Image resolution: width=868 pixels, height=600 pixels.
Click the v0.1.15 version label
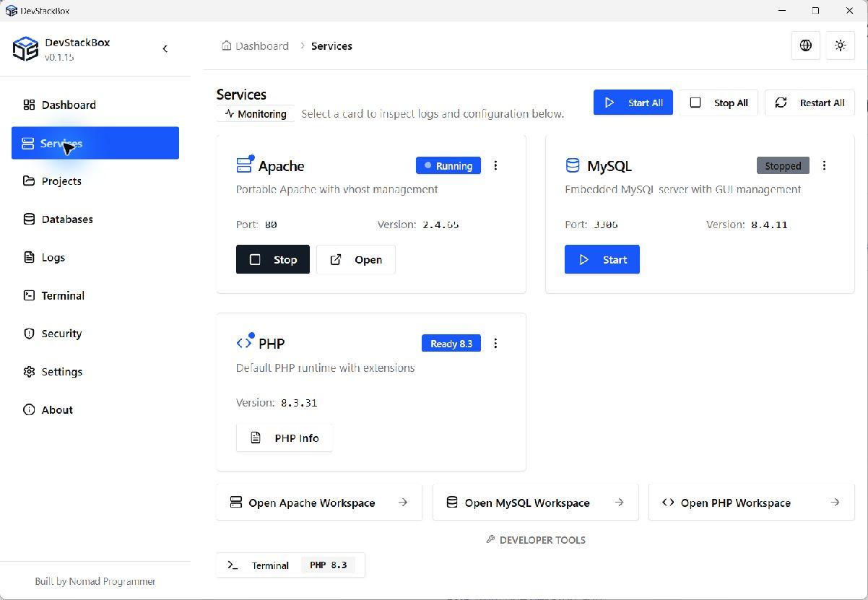click(x=59, y=57)
